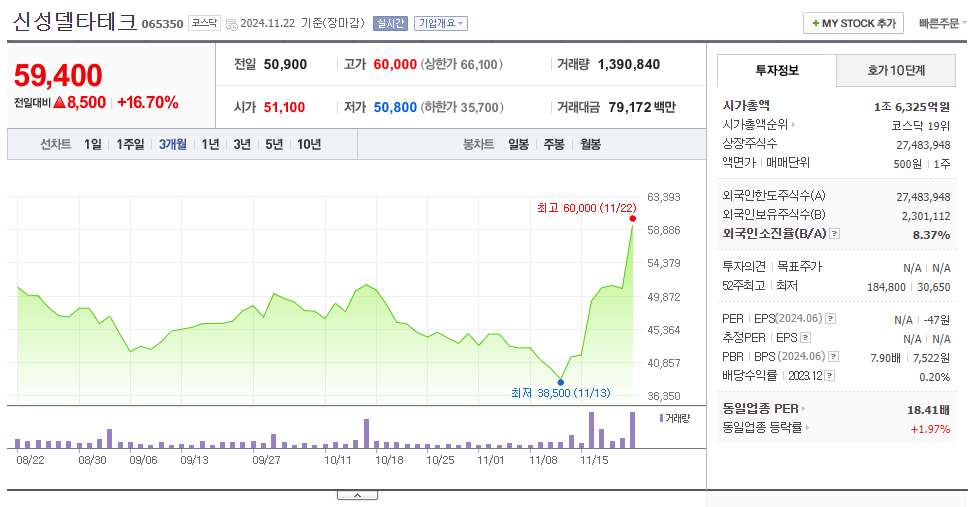Viewport: 968px width, 507px height.
Task: Toggle the 실시간 badge
Action: pyautogui.click(x=390, y=23)
